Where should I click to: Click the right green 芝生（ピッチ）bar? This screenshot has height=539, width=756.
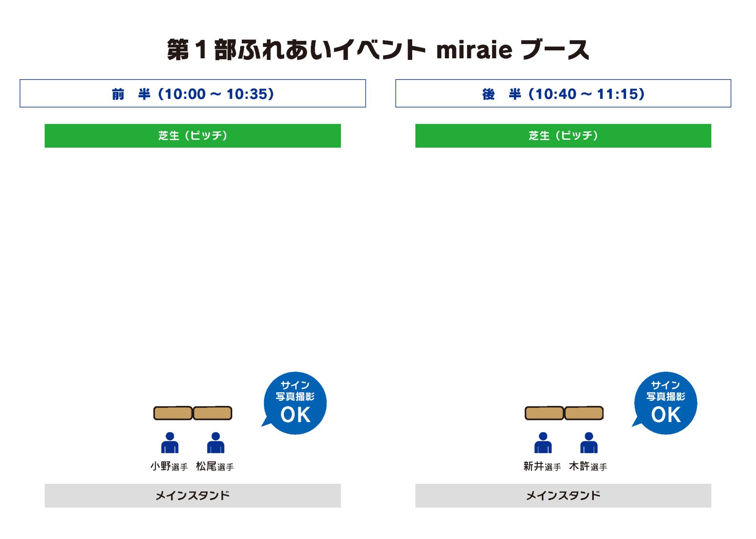pos(563,136)
